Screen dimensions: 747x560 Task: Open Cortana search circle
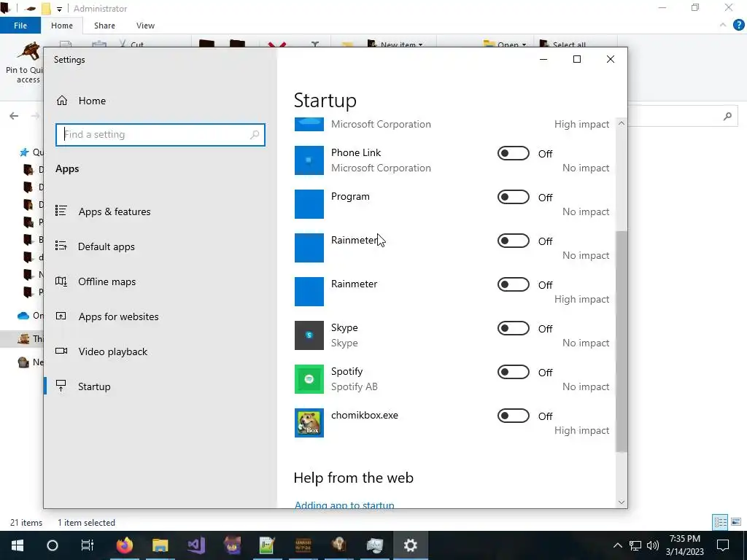53,545
